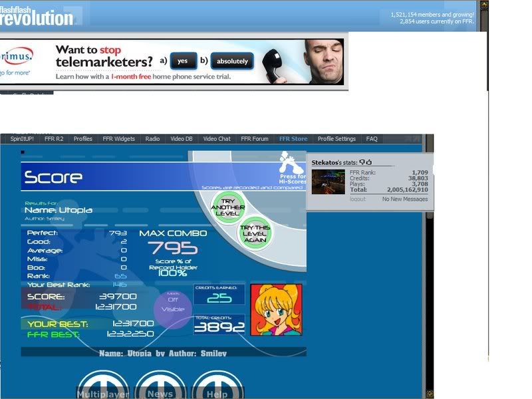
Task: Click the Flash Flash Revolution logo
Action: click(x=38, y=15)
